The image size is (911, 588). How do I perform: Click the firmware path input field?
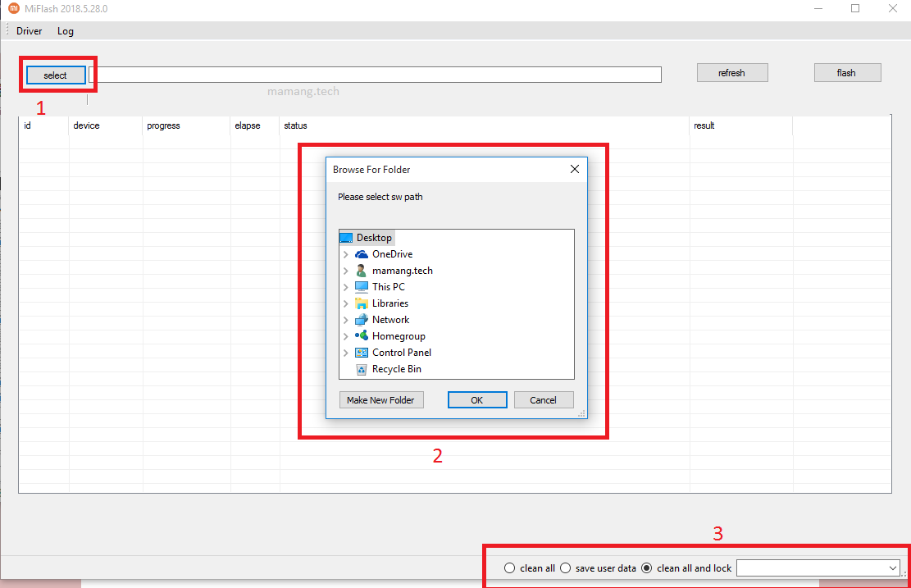click(375, 75)
